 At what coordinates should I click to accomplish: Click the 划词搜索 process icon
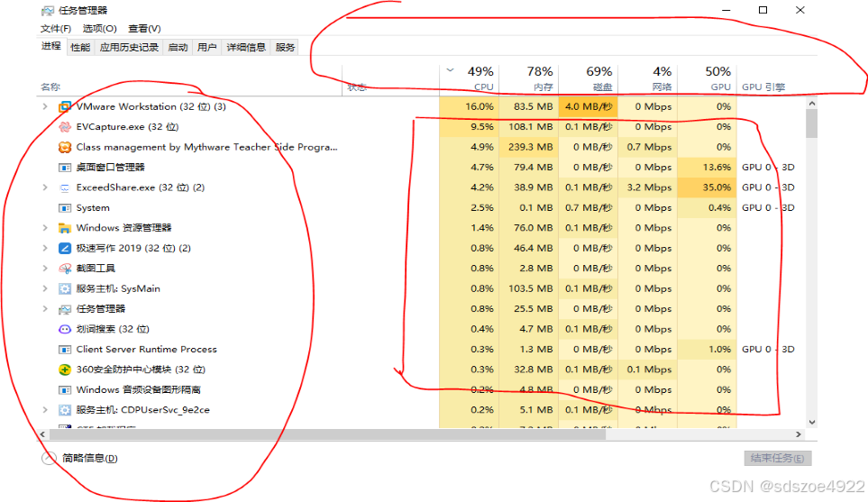click(x=65, y=329)
